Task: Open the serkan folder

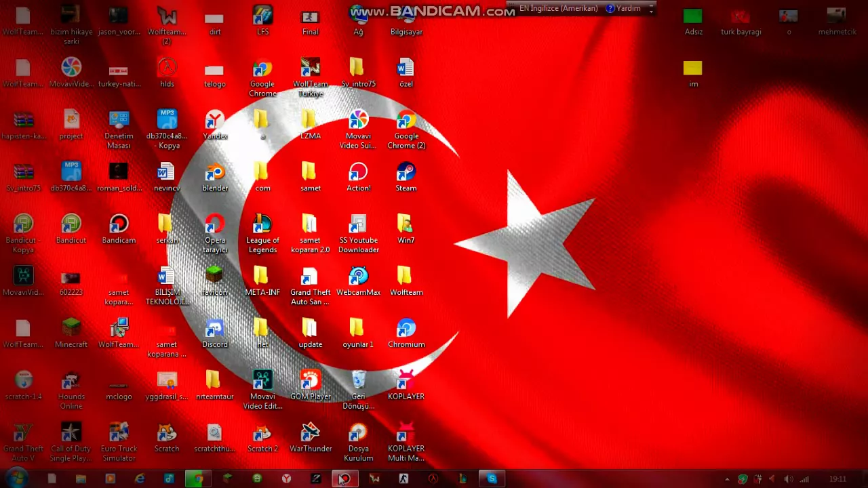Action: 167,229
